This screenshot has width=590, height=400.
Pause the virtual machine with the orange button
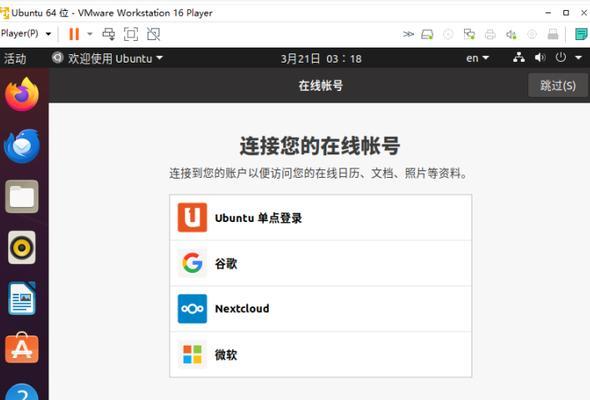[x=74, y=34]
